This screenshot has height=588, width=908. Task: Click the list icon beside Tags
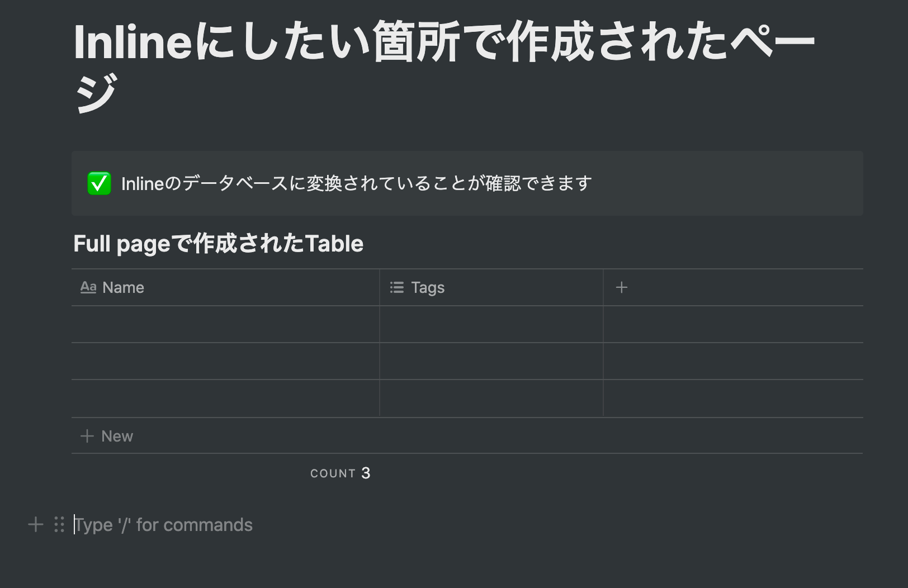pyautogui.click(x=397, y=287)
